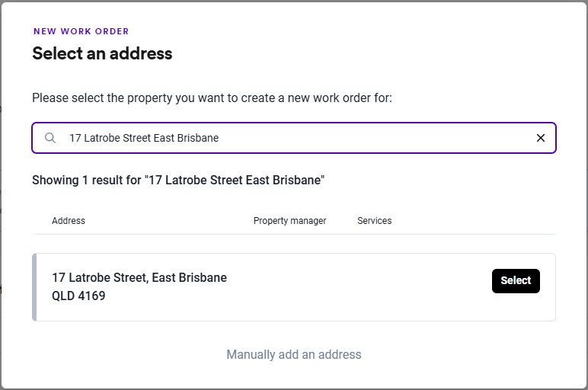The height and width of the screenshot is (390, 588).
Task: Click the result's empty Property manager cell
Action: pyautogui.click(x=289, y=287)
